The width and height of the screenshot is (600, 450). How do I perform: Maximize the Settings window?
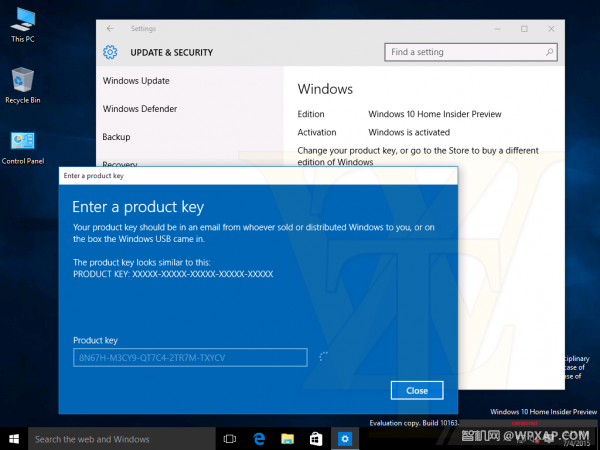pyautogui.click(x=524, y=29)
